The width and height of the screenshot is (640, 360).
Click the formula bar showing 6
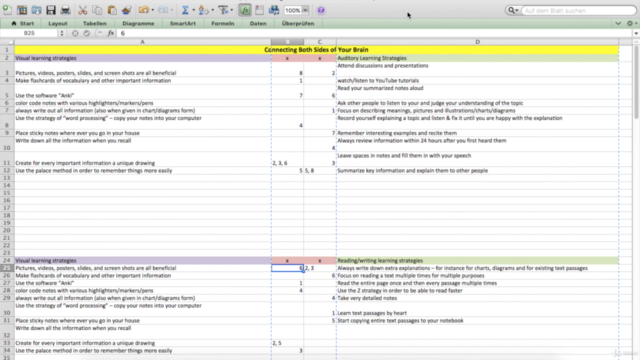point(376,33)
